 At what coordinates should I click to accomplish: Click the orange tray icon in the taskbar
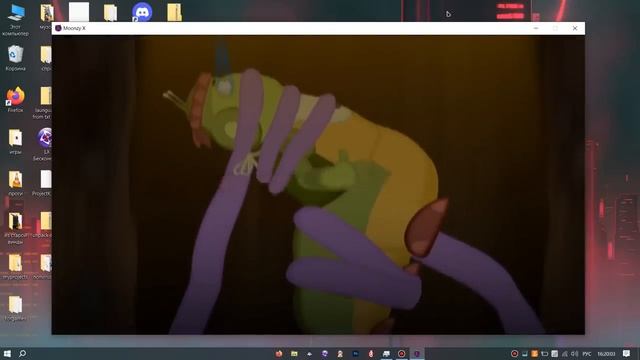[x=534, y=353]
